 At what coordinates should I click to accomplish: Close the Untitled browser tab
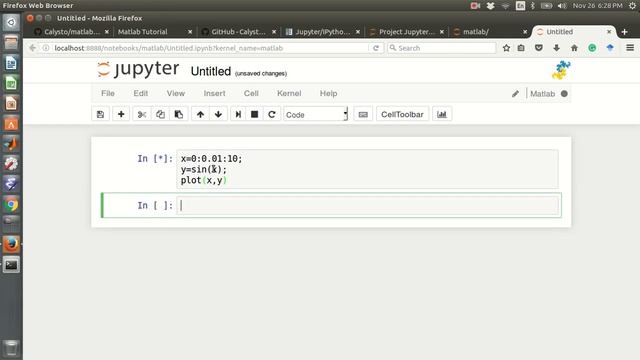609,32
